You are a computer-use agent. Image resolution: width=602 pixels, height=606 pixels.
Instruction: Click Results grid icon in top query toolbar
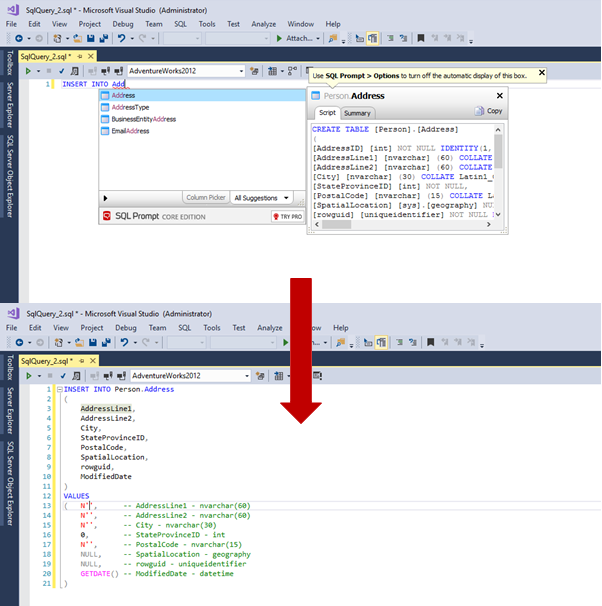[x=272, y=71]
